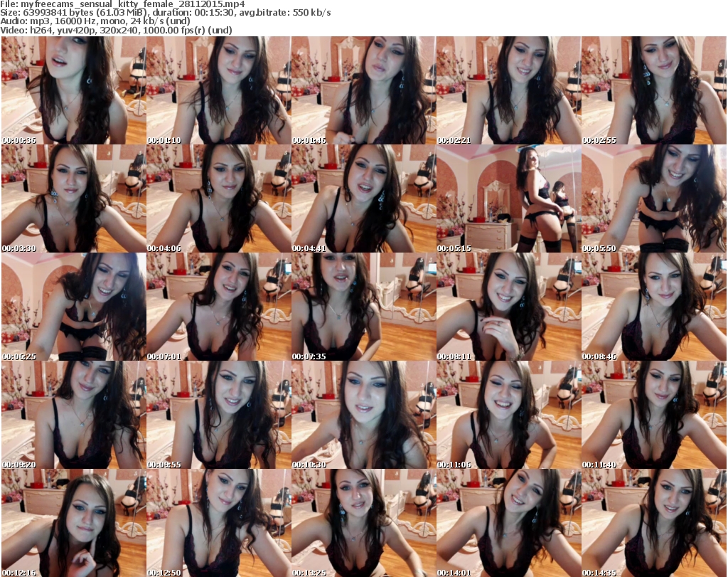The width and height of the screenshot is (728, 577).
Task: Select the frame stamped 00:08:11
Action: click(x=508, y=307)
